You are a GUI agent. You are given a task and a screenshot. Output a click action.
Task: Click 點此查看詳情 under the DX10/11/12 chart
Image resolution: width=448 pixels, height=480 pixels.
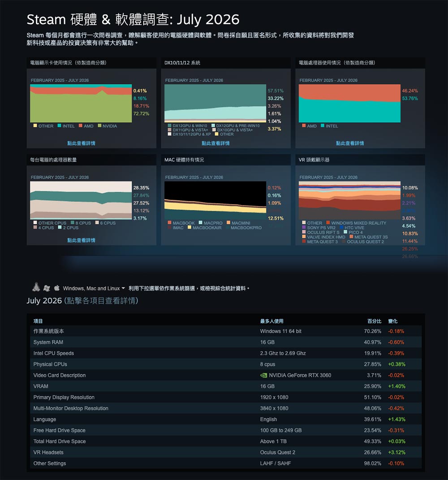coord(215,143)
